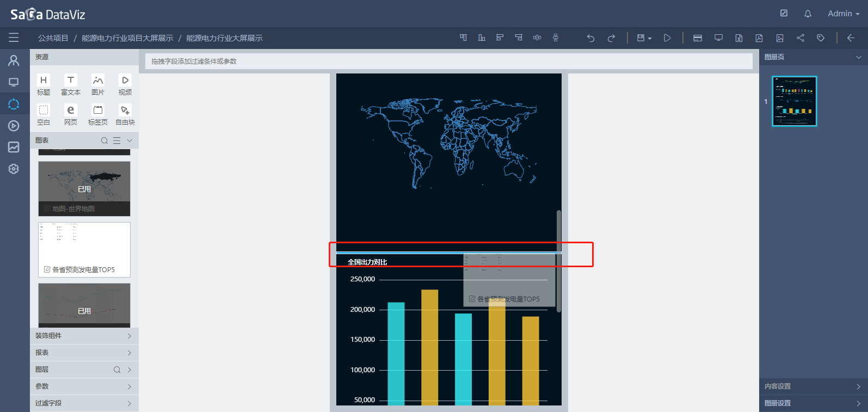Open the Admin user dropdown

coord(844,14)
